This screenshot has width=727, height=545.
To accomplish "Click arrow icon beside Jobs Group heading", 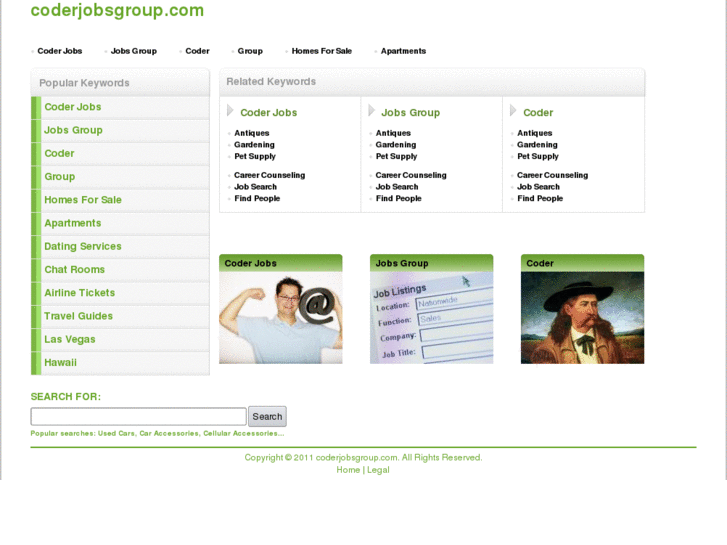I will pos(371,110).
